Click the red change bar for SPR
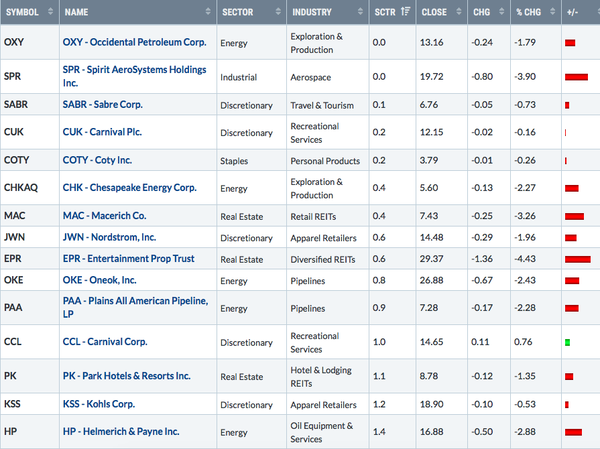 (x=575, y=76)
